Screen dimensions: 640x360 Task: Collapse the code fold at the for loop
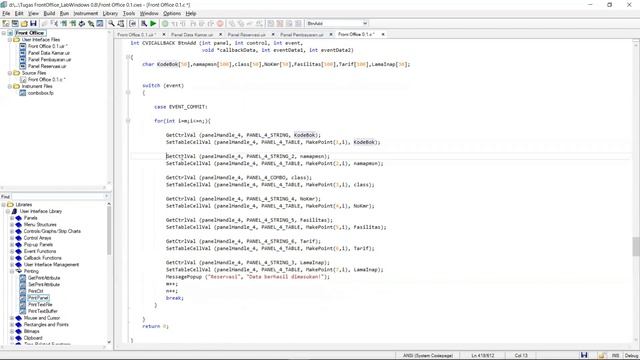click(x=128, y=121)
